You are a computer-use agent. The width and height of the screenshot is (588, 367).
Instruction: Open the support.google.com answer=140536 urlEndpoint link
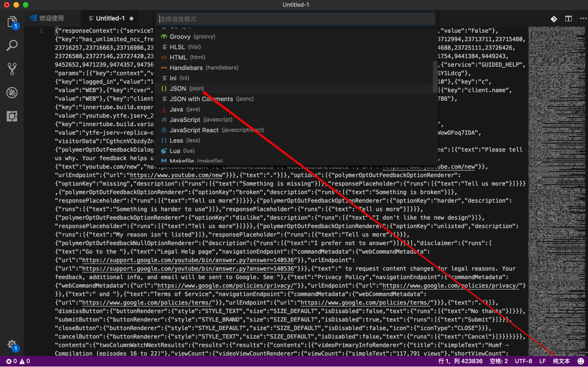coord(189,269)
